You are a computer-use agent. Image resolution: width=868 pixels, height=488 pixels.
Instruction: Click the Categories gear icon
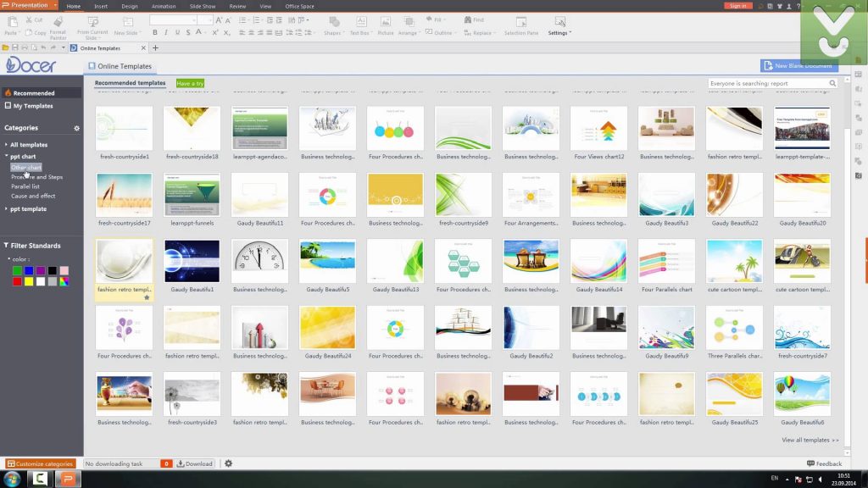click(x=76, y=128)
